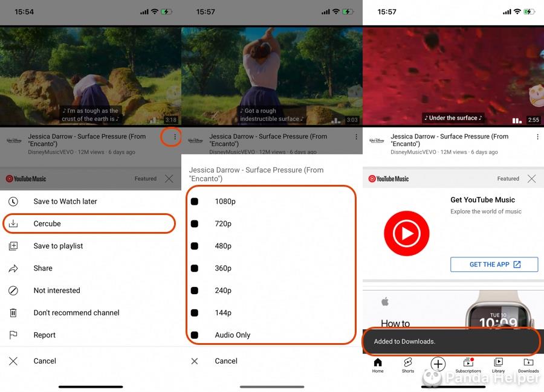Cancel the quality selection sheet
The width and height of the screenshot is (544, 392).
272,361
